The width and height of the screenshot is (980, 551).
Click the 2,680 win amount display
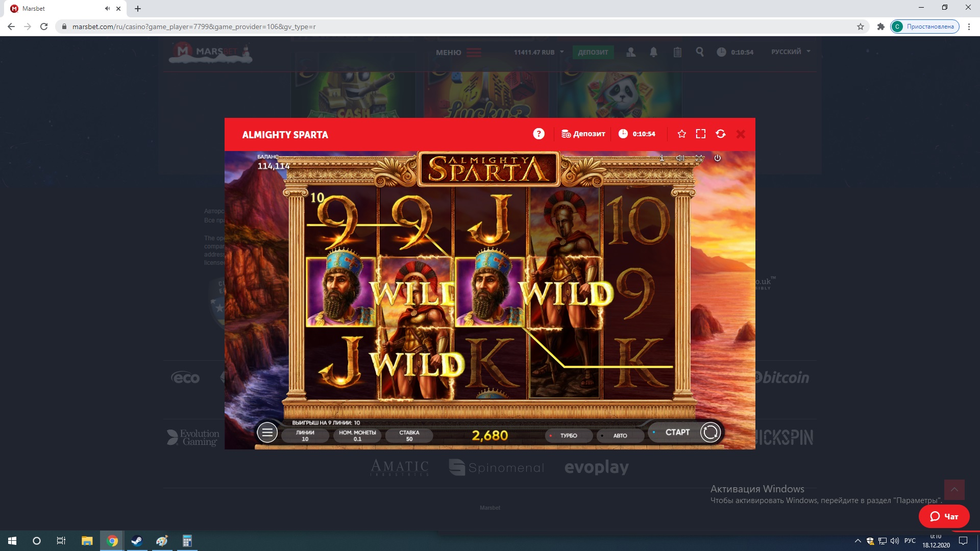[489, 435]
